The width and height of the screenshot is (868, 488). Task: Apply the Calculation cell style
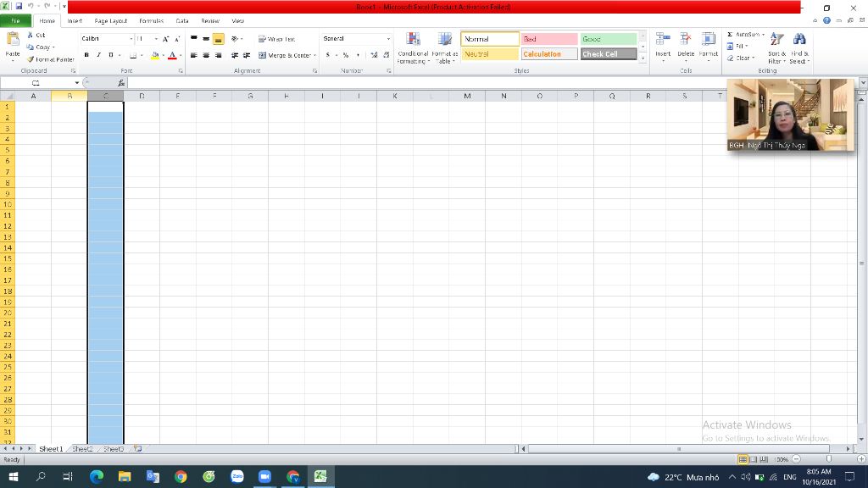(x=549, y=54)
